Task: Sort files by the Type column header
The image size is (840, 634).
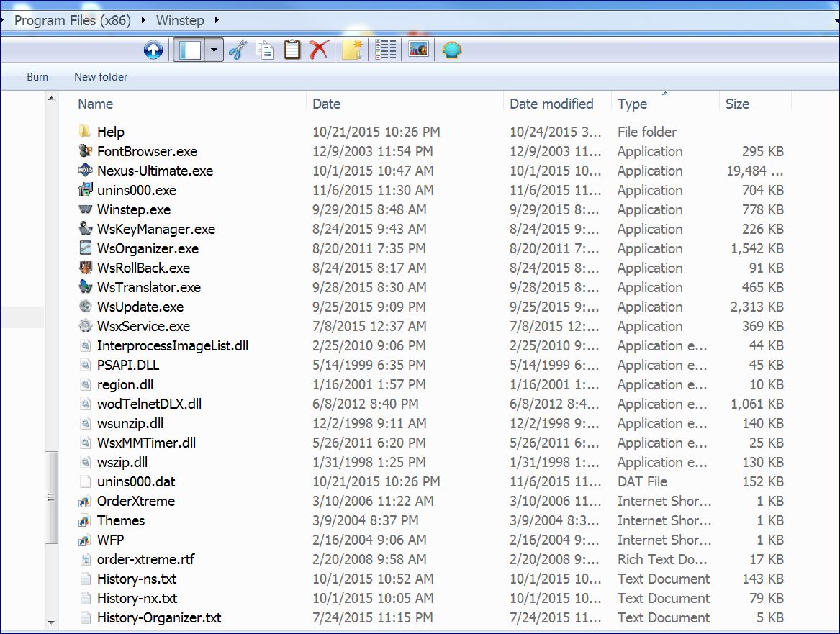Action: (x=632, y=104)
